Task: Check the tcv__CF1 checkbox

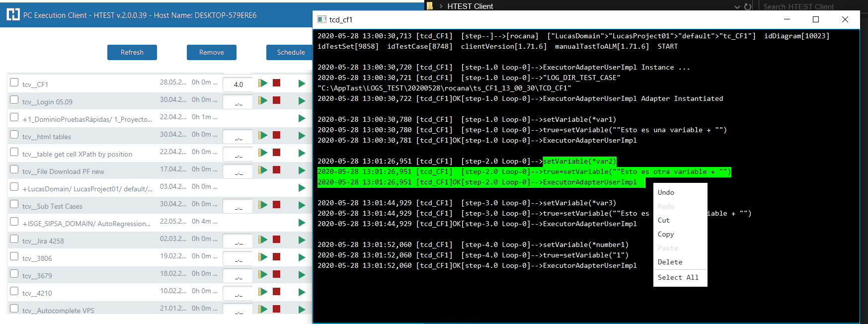Action: 14,82
